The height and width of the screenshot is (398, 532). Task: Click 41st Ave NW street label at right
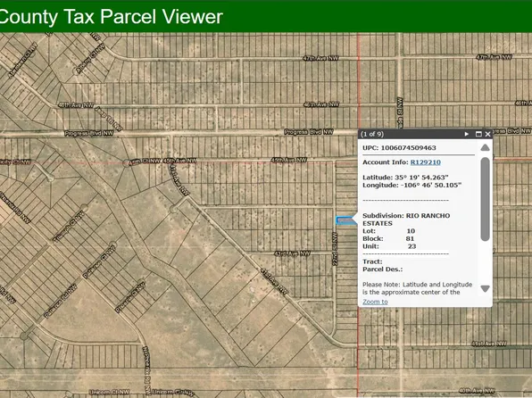[489, 344]
